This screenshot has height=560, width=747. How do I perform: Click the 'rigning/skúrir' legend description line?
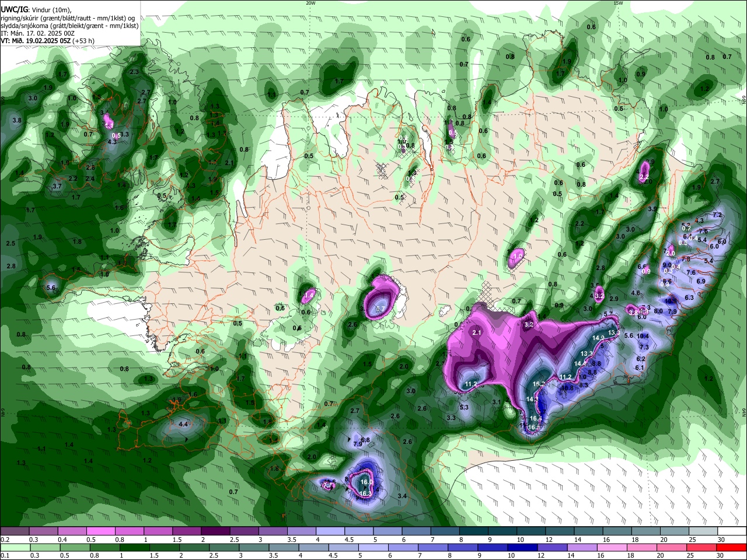[x=68, y=18]
